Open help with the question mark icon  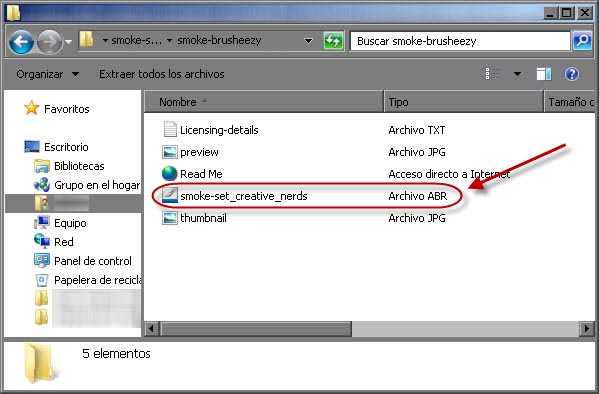[572, 74]
